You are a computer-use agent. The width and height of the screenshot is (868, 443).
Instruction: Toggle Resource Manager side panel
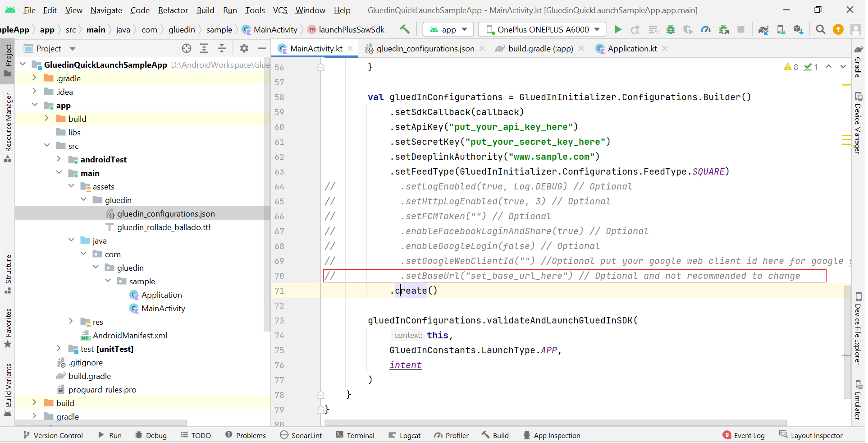click(x=8, y=127)
